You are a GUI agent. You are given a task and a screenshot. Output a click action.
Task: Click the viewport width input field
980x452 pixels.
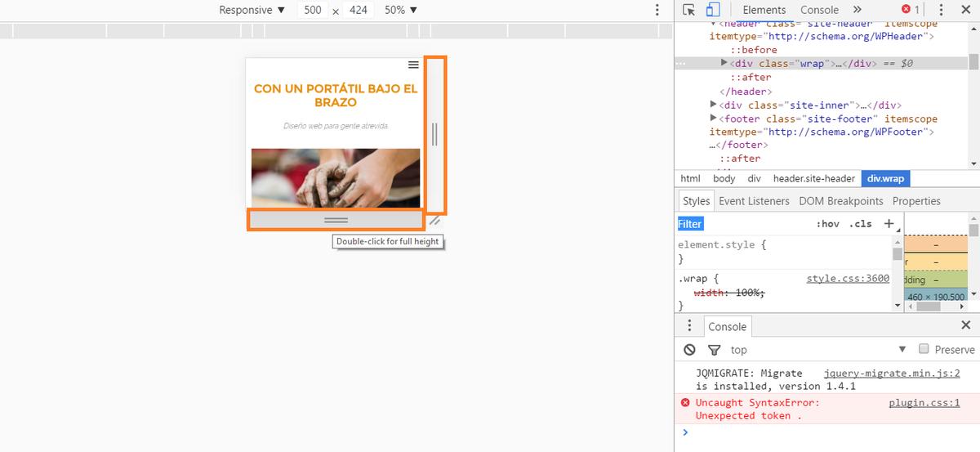[312, 10]
